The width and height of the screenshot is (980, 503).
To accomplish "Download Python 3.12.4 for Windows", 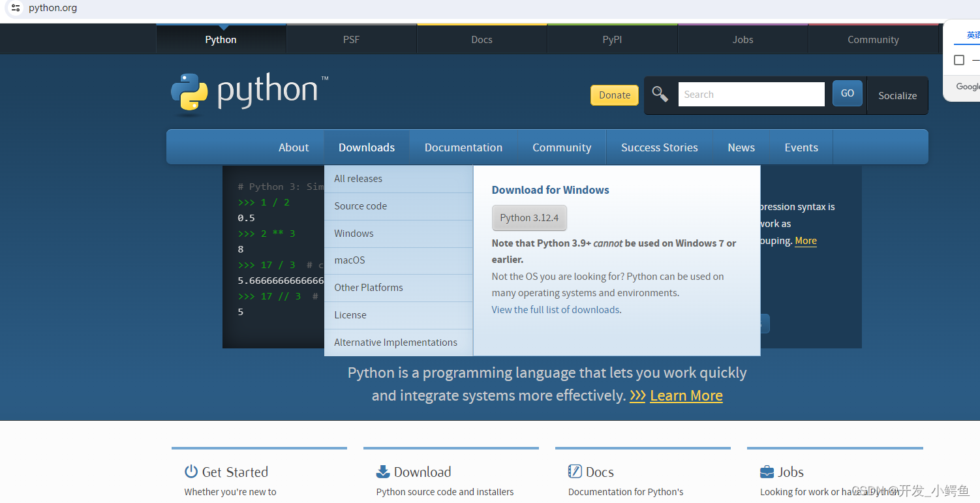I will (529, 218).
